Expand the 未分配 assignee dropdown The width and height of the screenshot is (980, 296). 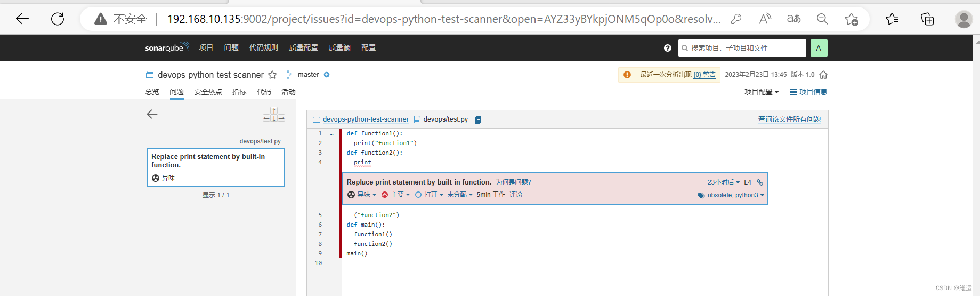click(x=460, y=195)
